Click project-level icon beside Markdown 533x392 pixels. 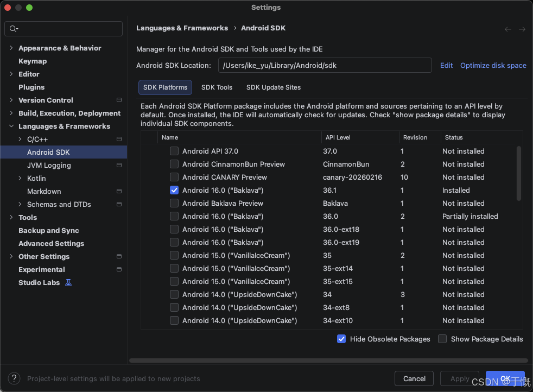(x=119, y=192)
